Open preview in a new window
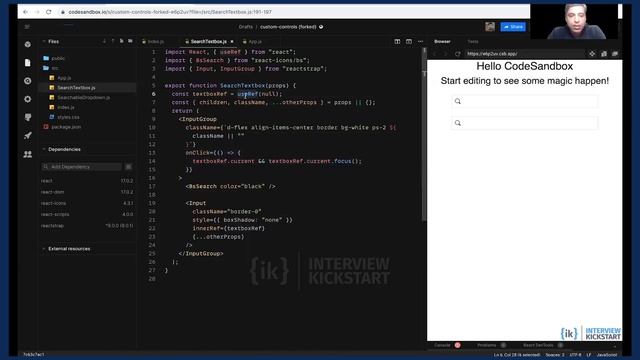 [x=615, y=54]
